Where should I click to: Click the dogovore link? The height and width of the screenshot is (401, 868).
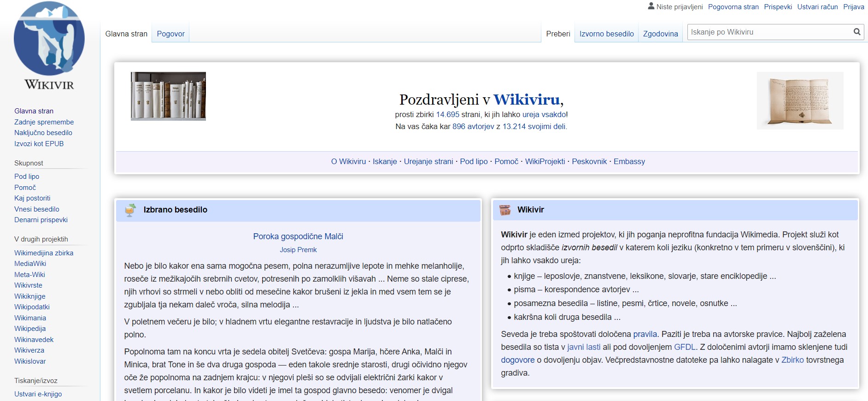click(518, 360)
